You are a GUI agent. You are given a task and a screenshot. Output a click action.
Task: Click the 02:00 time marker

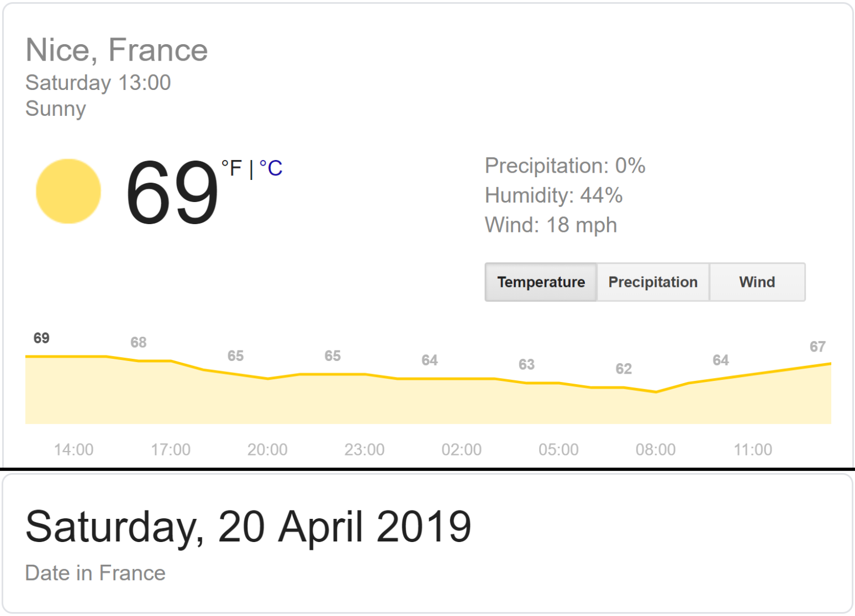pyautogui.click(x=461, y=449)
